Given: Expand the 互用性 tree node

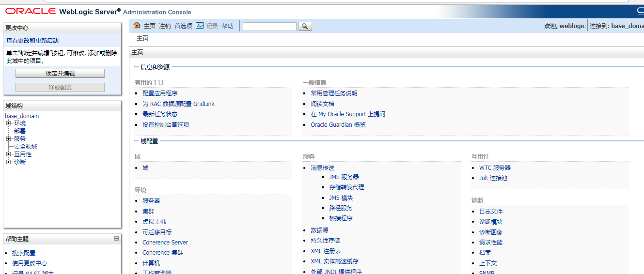Looking at the screenshot, I should (8, 154).
